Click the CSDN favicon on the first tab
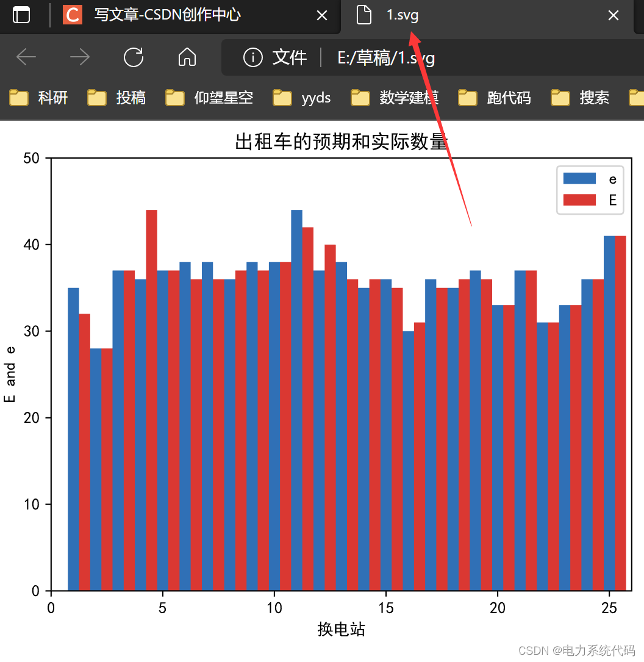The height and width of the screenshot is (662, 644). [72, 15]
